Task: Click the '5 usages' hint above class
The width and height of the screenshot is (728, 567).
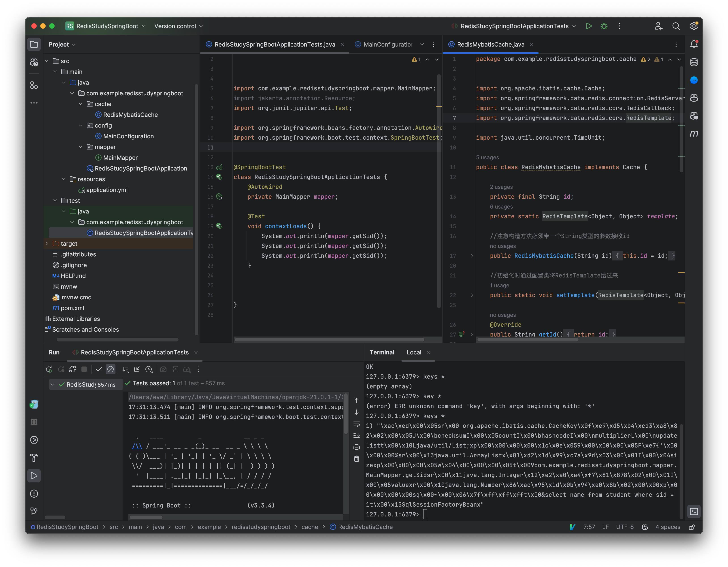Action: coord(487,157)
